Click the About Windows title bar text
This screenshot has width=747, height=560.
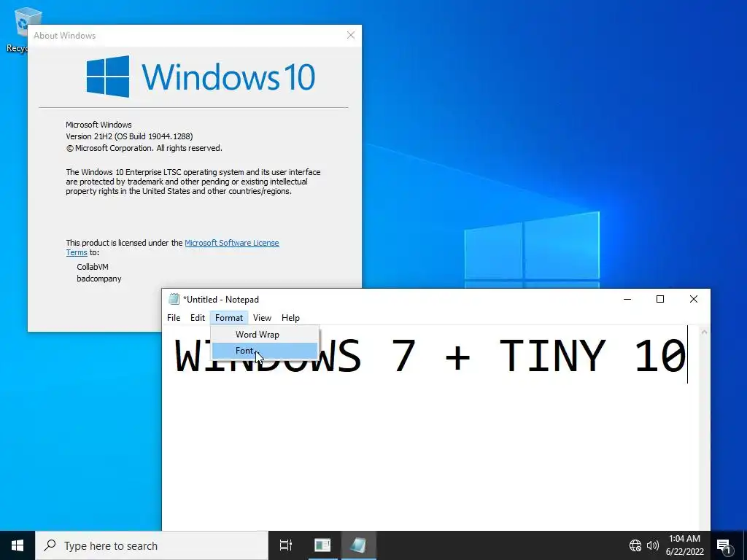tap(64, 36)
